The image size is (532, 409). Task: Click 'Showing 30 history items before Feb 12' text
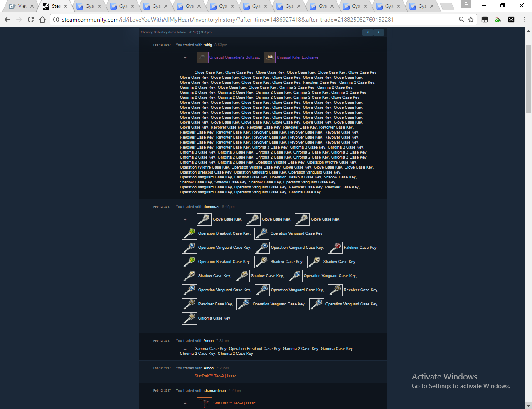pos(176,32)
